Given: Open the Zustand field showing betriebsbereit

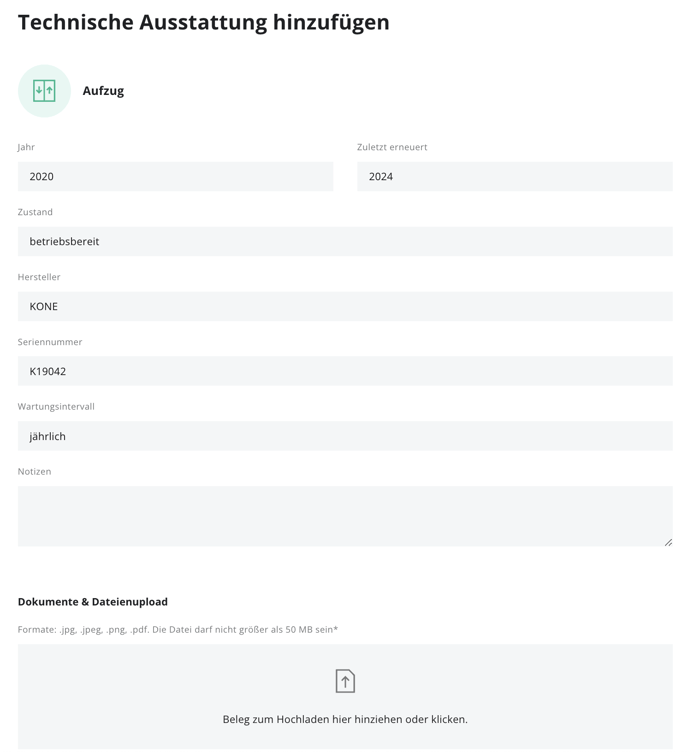Looking at the screenshot, I should pyautogui.click(x=345, y=241).
